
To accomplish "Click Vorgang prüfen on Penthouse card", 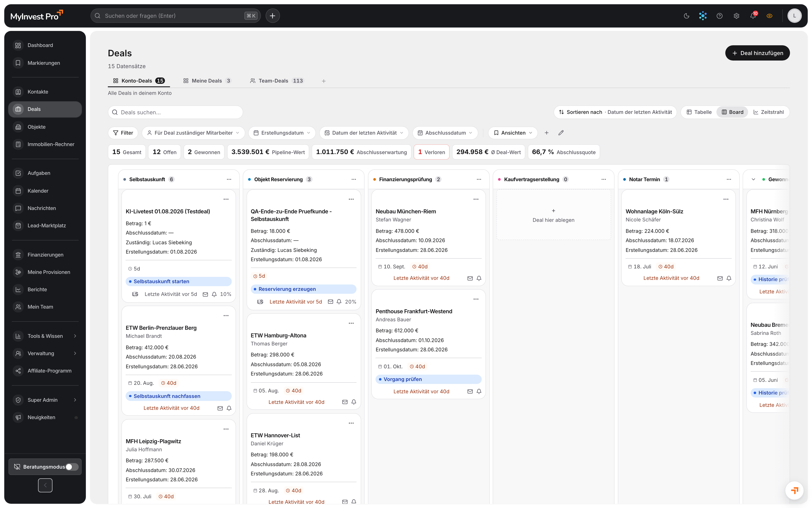I will pos(428,379).
